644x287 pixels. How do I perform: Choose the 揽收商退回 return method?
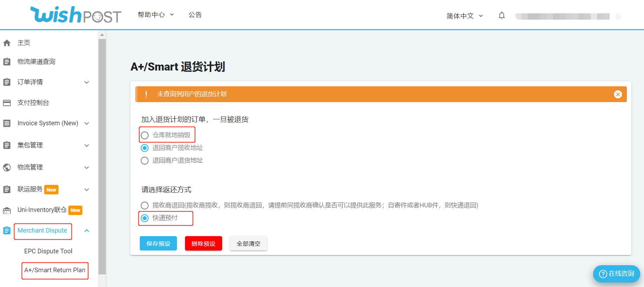tap(145, 205)
